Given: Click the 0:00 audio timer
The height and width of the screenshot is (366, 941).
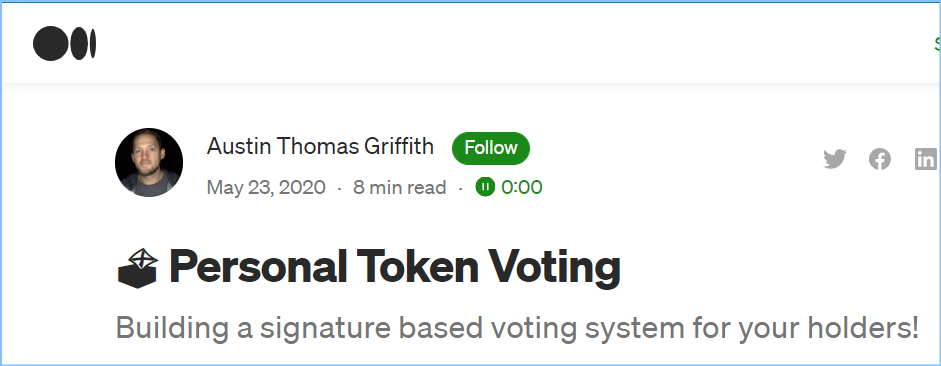Looking at the screenshot, I should click(x=522, y=188).
